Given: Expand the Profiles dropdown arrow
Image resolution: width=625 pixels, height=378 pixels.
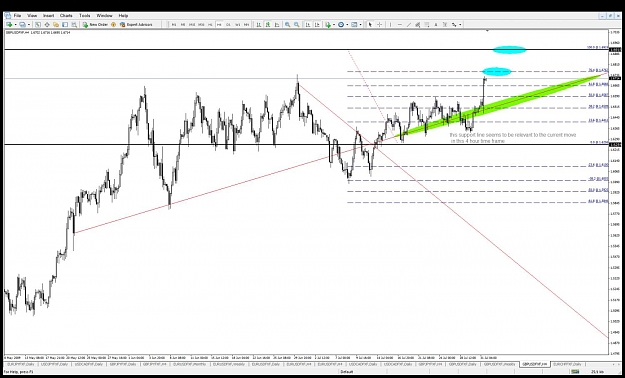Looking at the screenshot, I should (29, 25).
